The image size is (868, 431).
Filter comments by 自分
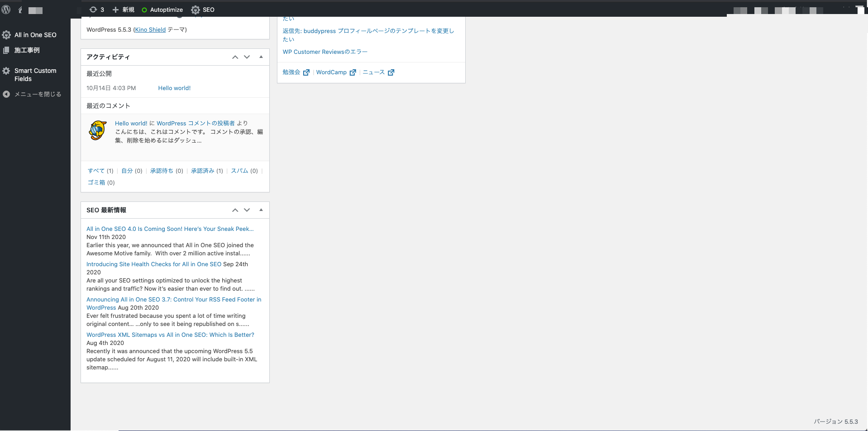127,171
